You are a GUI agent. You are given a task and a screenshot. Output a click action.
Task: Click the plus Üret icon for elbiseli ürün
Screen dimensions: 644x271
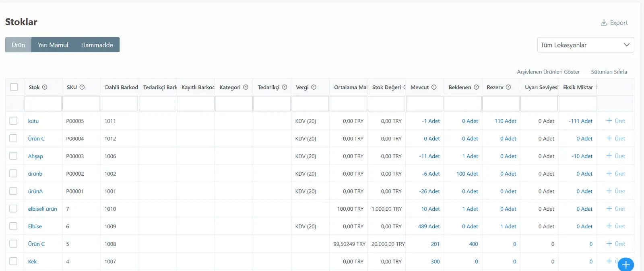[609, 208]
